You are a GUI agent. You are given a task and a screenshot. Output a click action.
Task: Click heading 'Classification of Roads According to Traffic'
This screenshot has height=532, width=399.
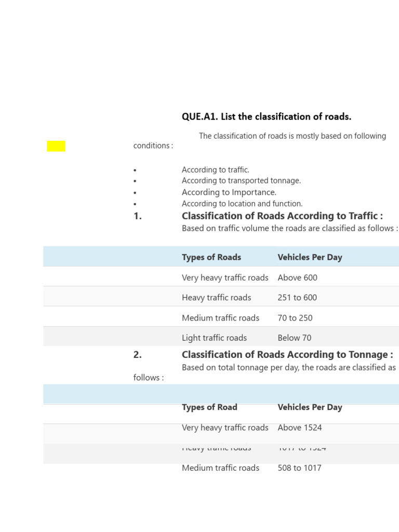(282, 216)
